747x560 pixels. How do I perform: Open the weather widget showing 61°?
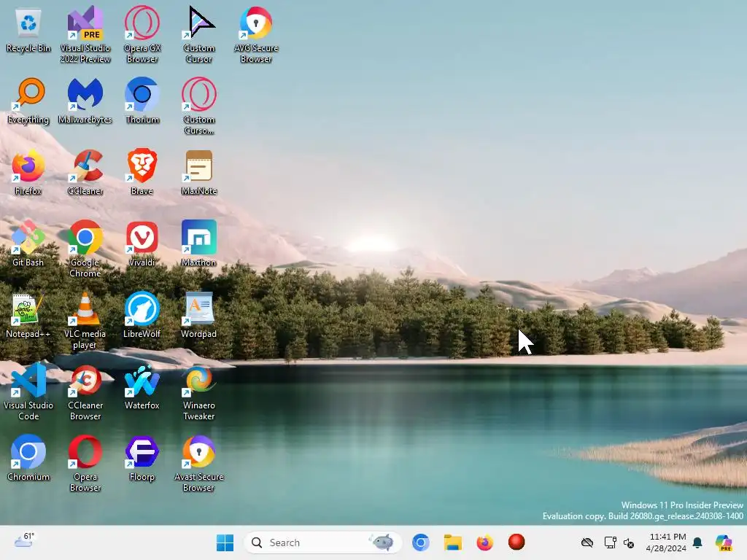point(24,540)
